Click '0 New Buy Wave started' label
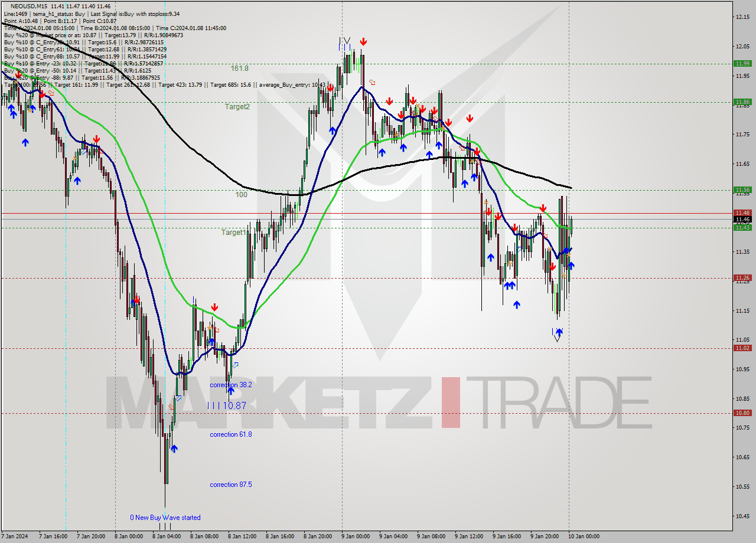Screen dimensions: 756x543 165,518
